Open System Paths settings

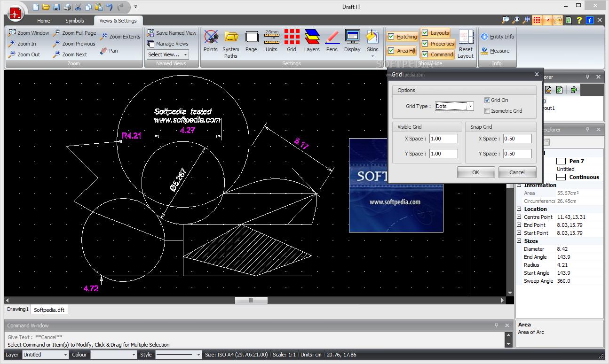231,44
